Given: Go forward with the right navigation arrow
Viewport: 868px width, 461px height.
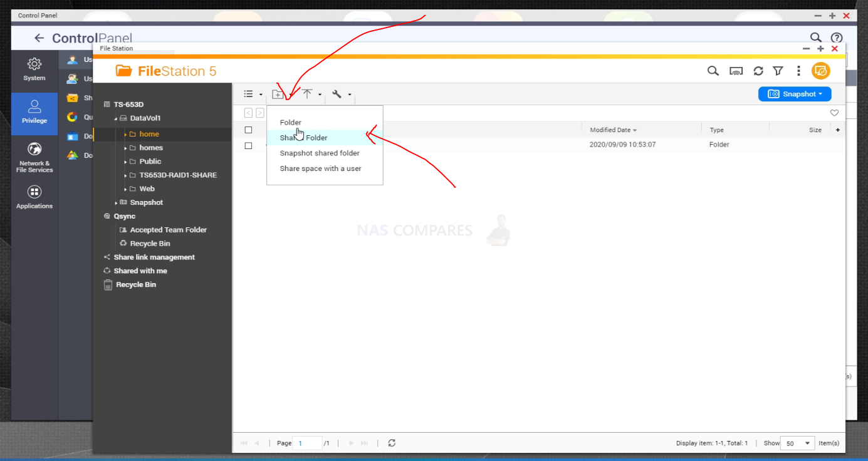Looking at the screenshot, I should coord(259,113).
